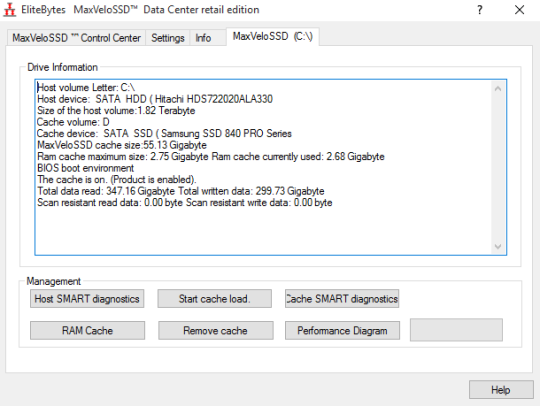The width and height of the screenshot is (540, 406).
Task: Click the EliteBytes app icon in title bar
Action: click(10, 10)
